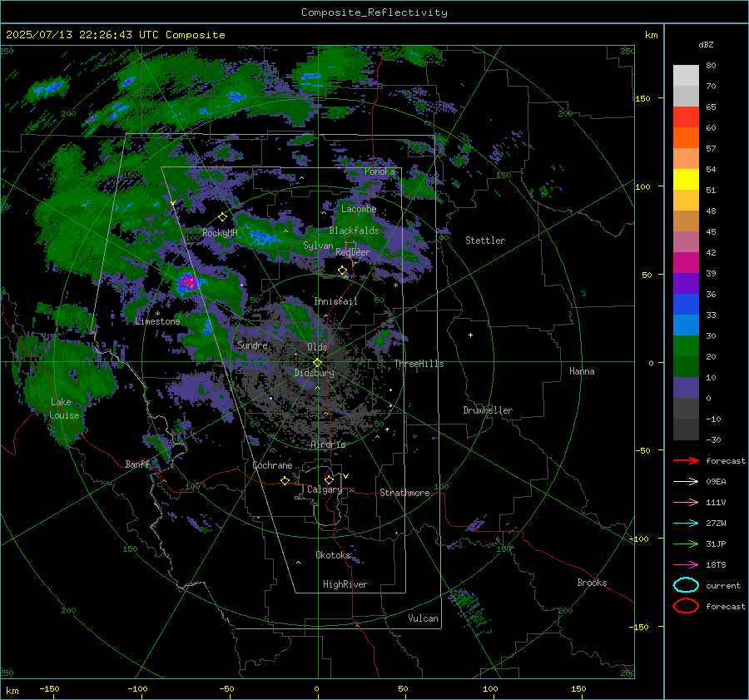The height and width of the screenshot is (700, 749).
Task: Click the Cochrane label
Action: tap(272, 465)
